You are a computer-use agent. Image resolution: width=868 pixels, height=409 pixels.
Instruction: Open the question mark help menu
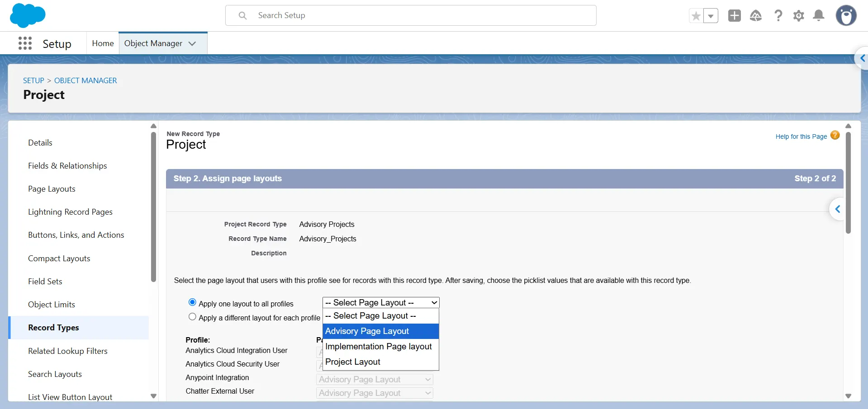tap(778, 16)
